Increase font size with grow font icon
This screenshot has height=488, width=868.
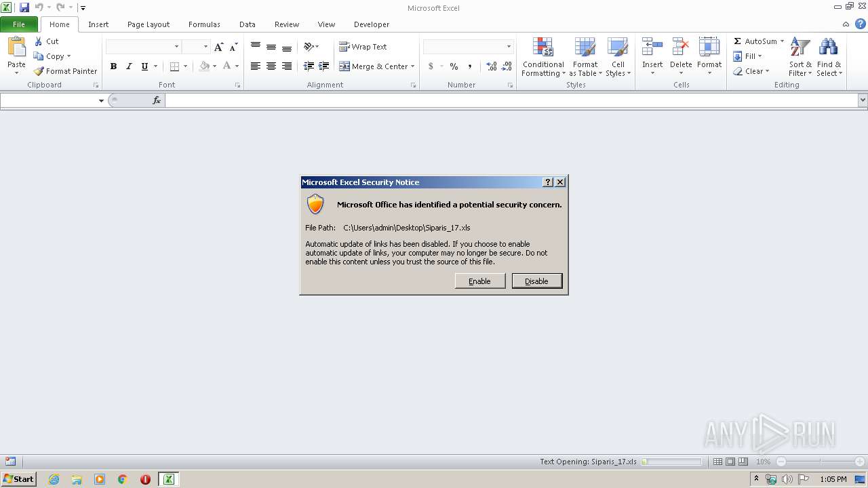click(x=218, y=47)
